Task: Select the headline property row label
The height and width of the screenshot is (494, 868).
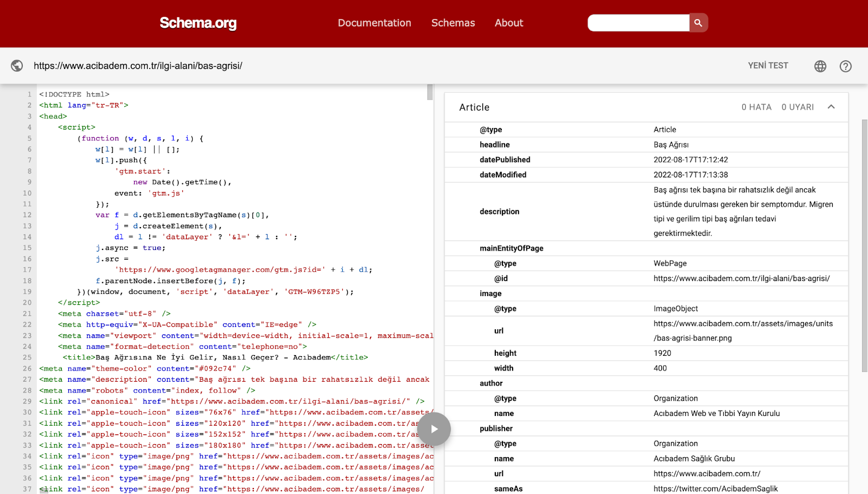Action: click(495, 145)
